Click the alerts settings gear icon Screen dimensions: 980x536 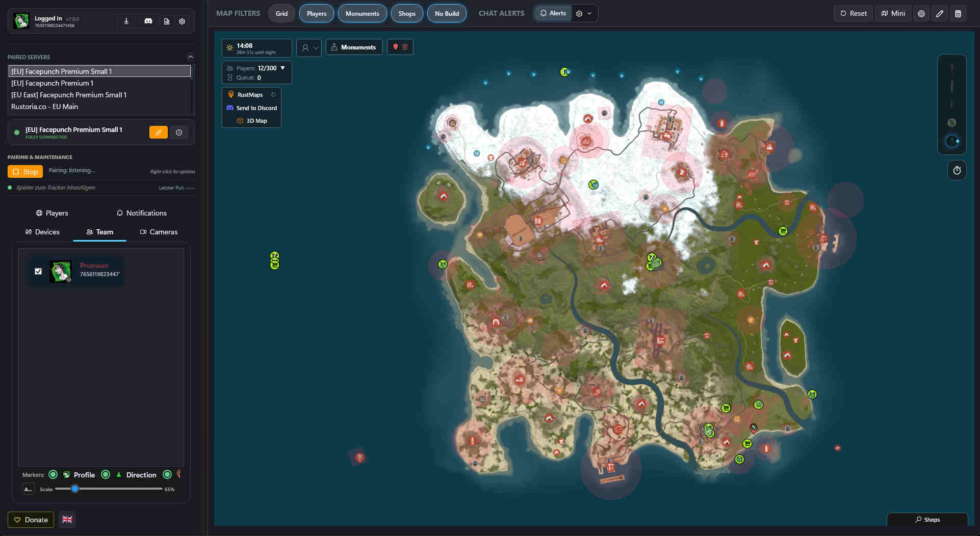click(x=579, y=14)
